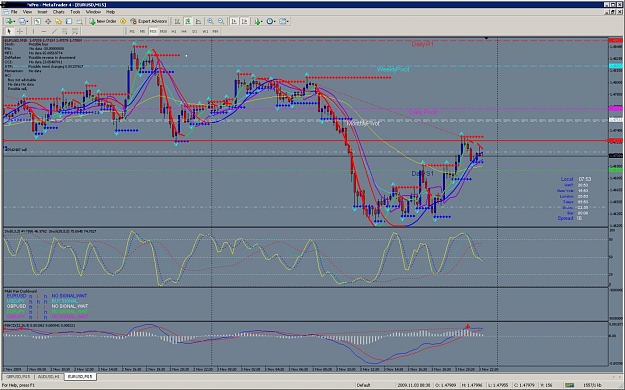Select the crosshair tool
The image size is (625, 390).
pyautogui.click(x=20, y=31)
